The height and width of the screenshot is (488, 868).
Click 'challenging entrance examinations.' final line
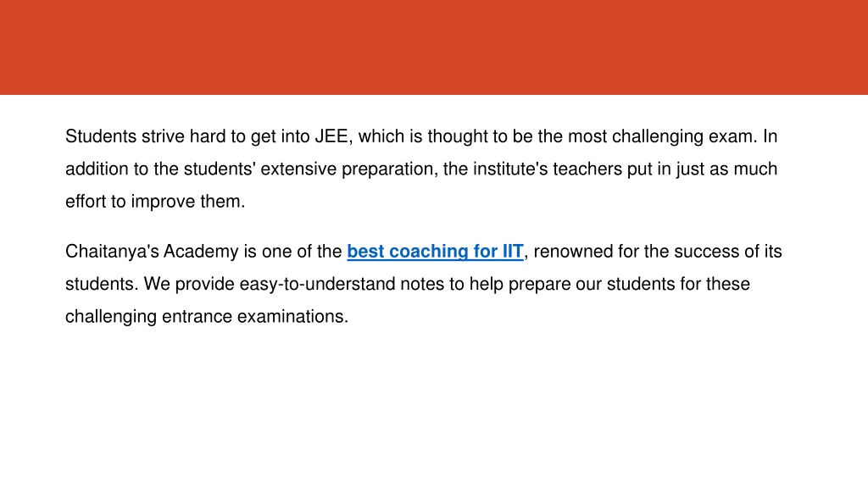207,317
